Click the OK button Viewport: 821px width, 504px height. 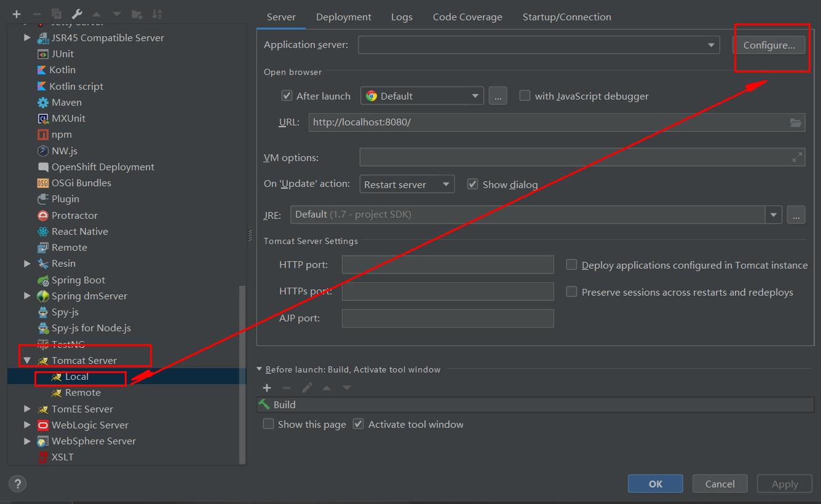(x=656, y=484)
